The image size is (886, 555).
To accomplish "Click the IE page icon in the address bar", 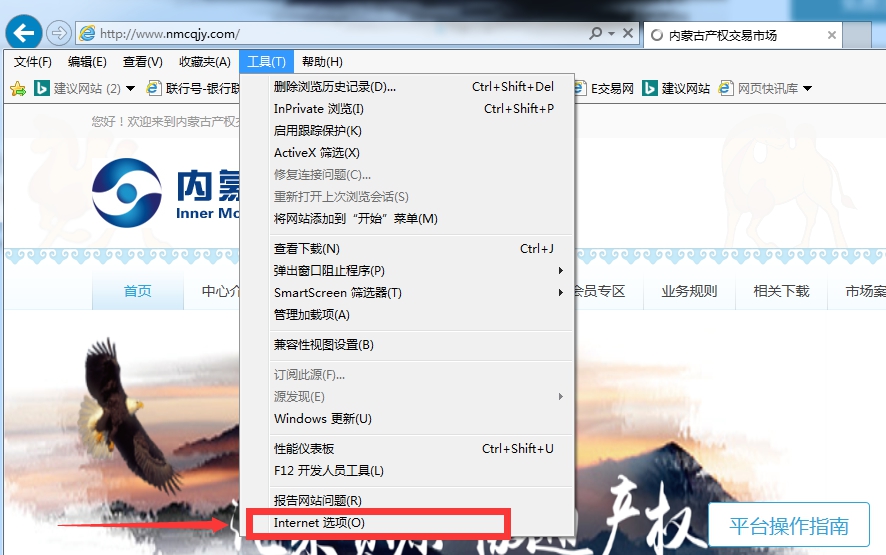I will click(87, 33).
